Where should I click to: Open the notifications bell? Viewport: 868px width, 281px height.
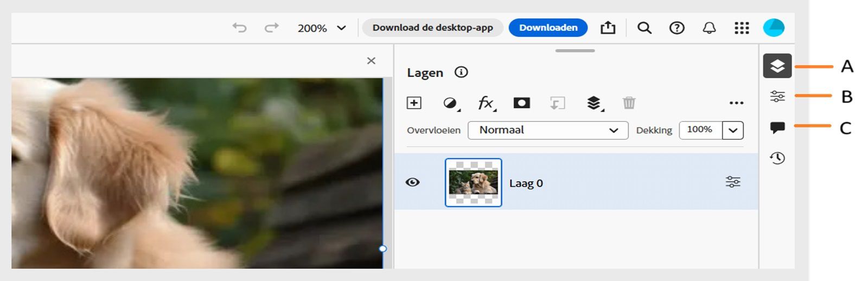[709, 28]
